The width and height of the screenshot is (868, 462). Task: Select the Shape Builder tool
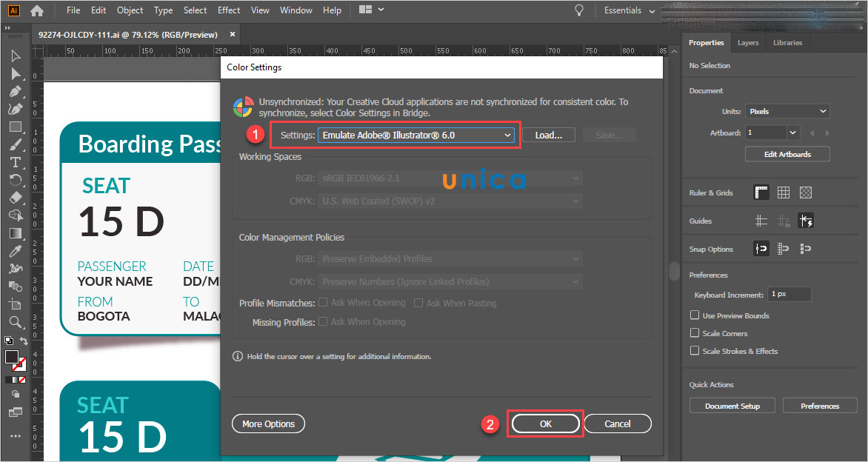point(16,215)
